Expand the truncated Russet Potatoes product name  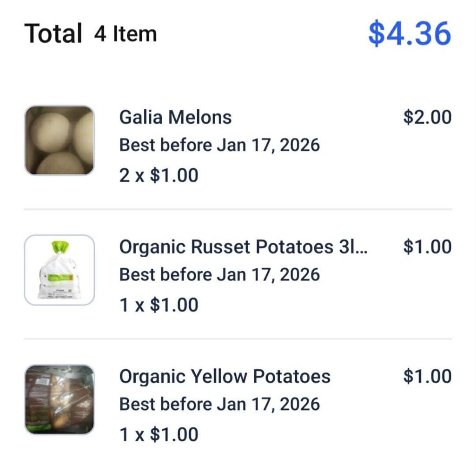[x=244, y=247]
